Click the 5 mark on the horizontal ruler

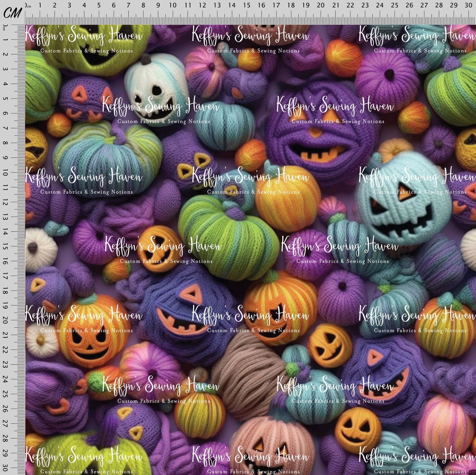coord(99,5)
